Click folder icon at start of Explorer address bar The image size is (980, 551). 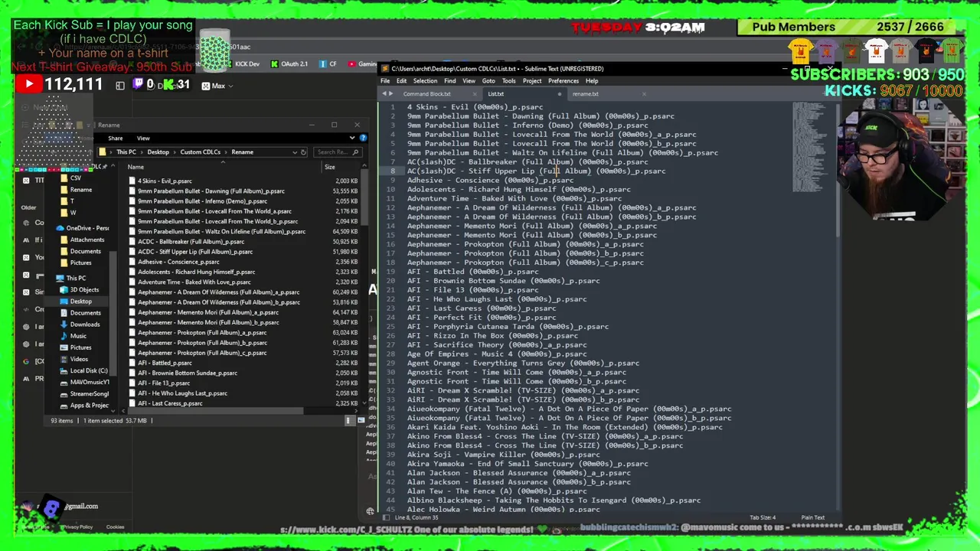(103, 152)
